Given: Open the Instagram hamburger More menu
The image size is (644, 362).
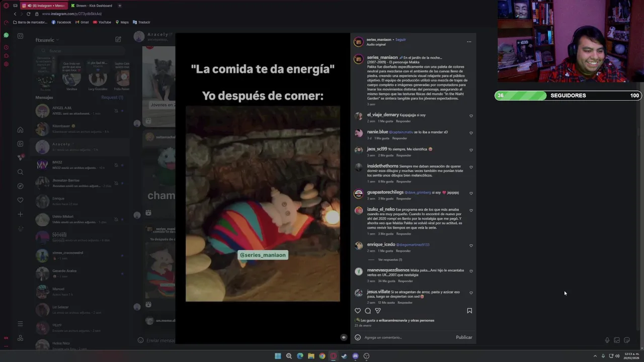Looking at the screenshot, I should 20,324.
